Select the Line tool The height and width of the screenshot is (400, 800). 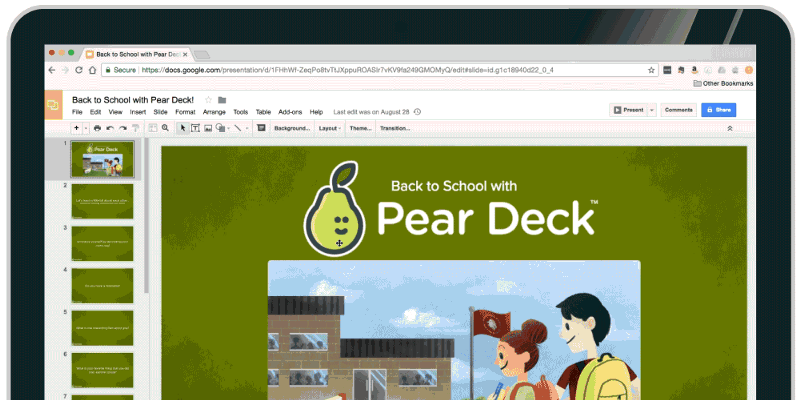click(x=237, y=128)
